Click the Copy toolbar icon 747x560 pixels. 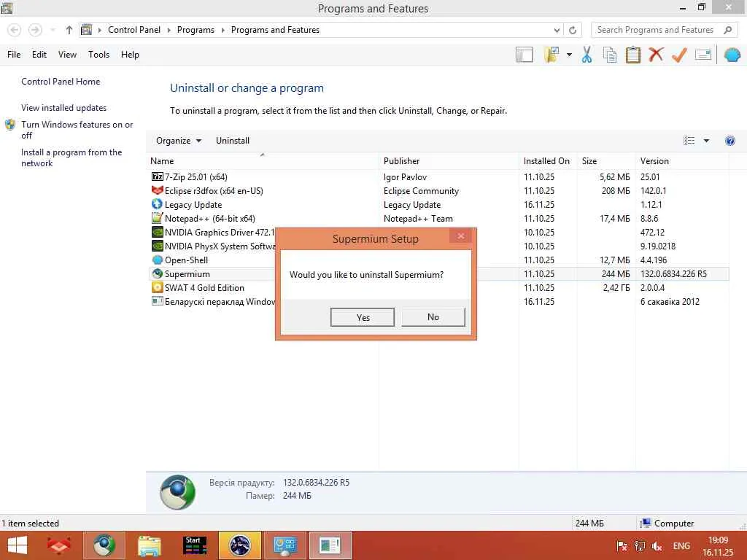coord(610,55)
